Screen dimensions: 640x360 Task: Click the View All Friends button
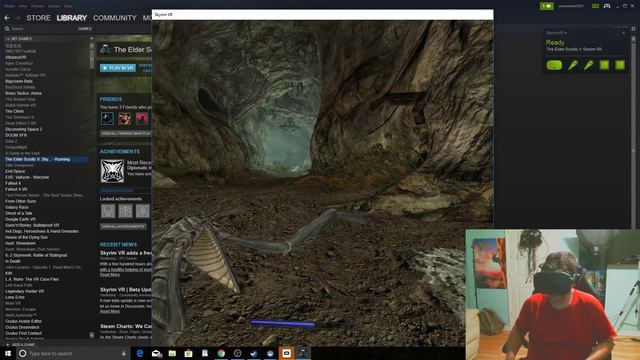[x=126, y=133]
